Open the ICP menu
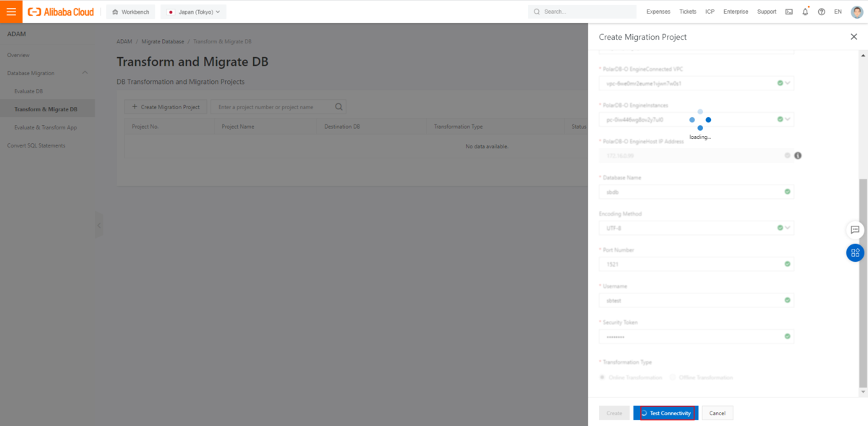Viewport: 868px width, 426px height. point(710,12)
